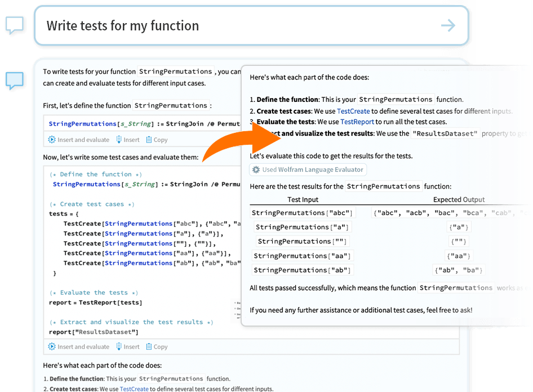Click the {"ab", "ba"} expected output cell
Image resolution: width=533 pixels, height=392 pixels.
tap(459, 270)
